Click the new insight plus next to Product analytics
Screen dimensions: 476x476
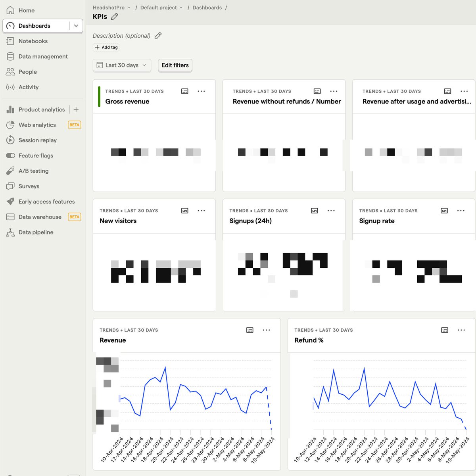tap(76, 109)
